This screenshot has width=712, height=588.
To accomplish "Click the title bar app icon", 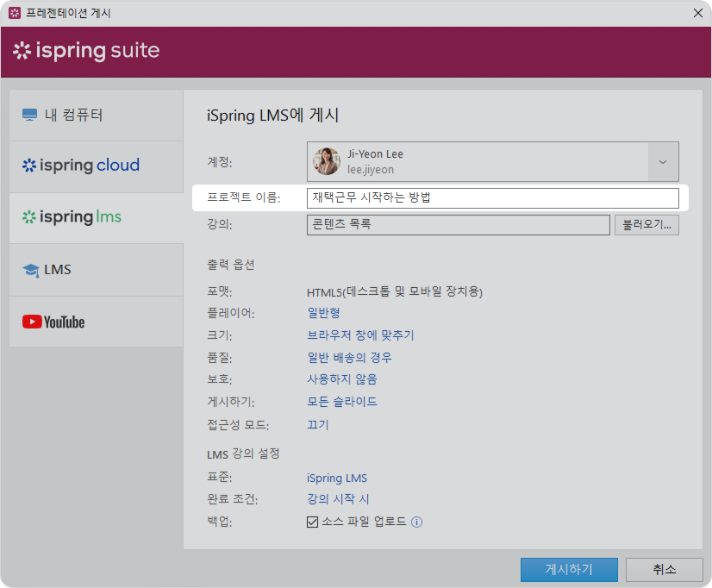I will tap(14, 13).
